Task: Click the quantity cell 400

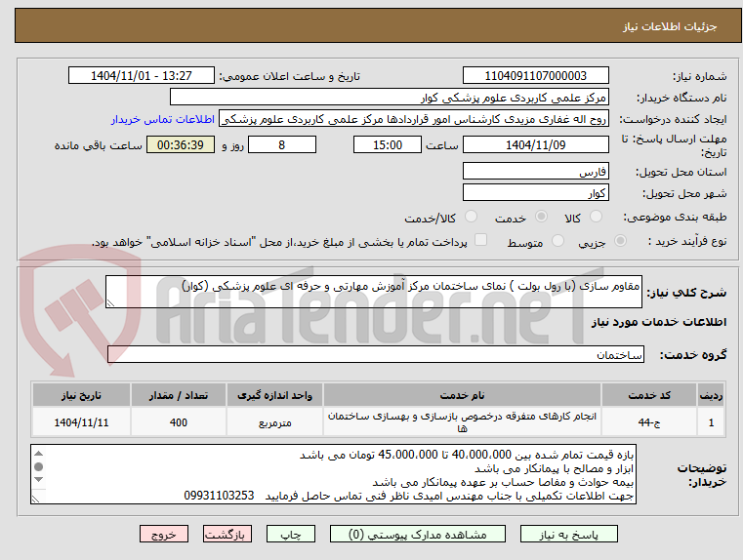Action: [179, 421]
